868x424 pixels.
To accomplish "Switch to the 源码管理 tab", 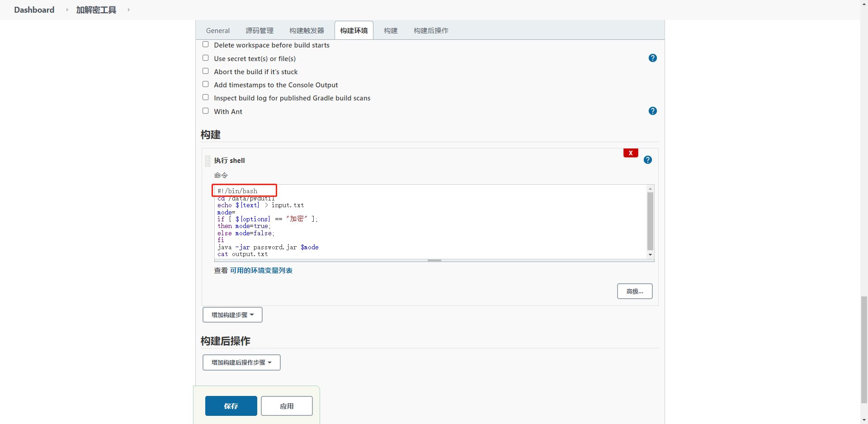I will point(259,30).
